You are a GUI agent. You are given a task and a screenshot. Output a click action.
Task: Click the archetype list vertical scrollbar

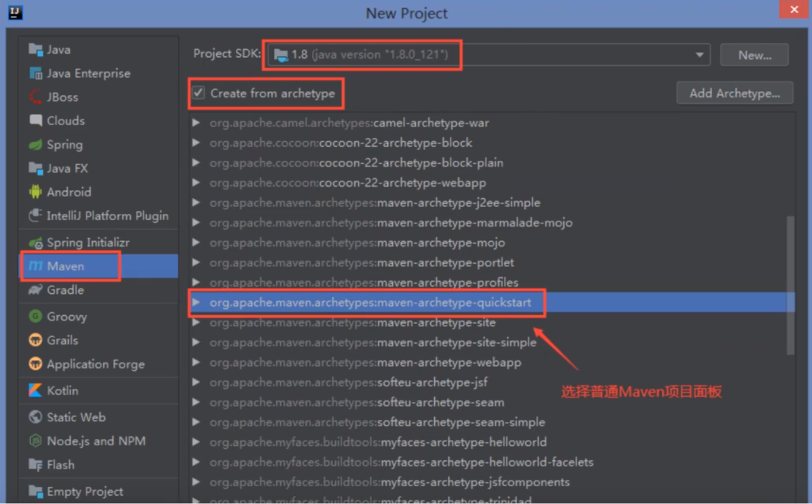tap(790, 285)
